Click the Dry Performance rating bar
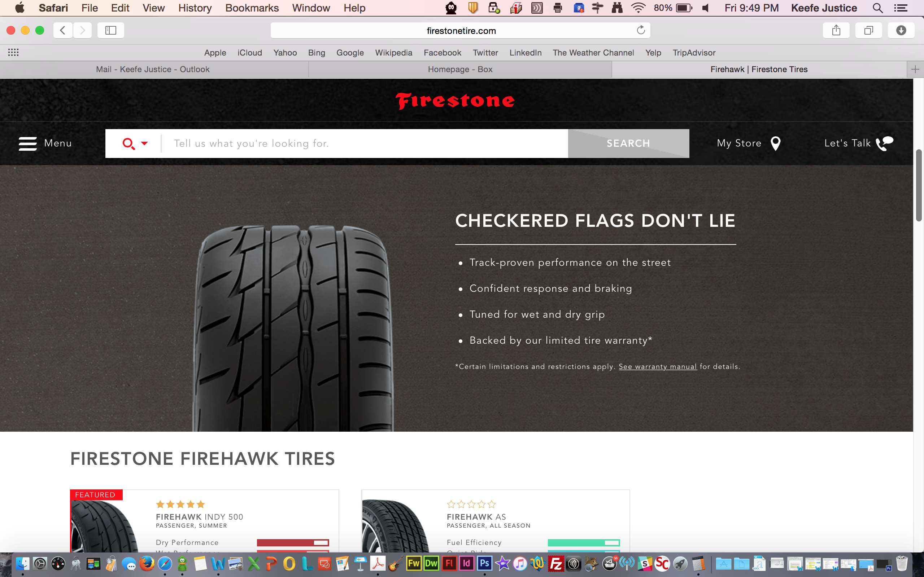The width and height of the screenshot is (924, 577). 293,543
